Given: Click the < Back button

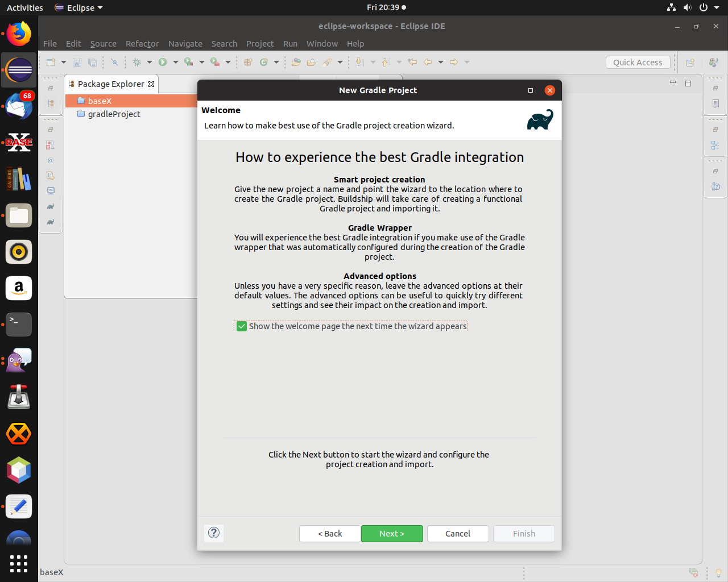Looking at the screenshot, I should coord(330,534).
